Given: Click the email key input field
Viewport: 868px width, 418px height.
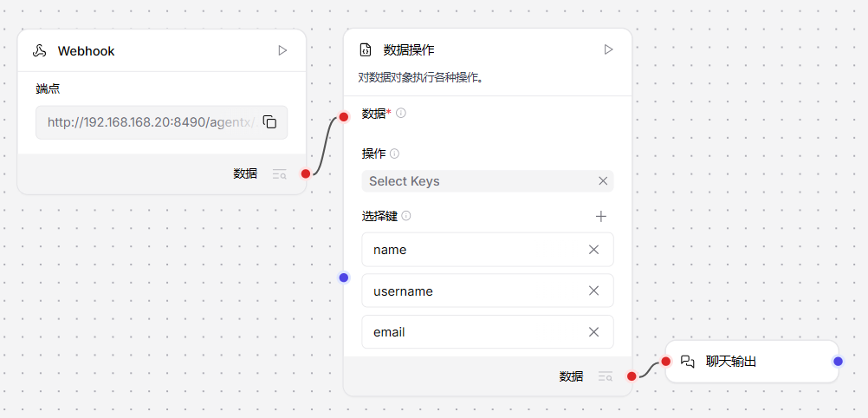Looking at the screenshot, I should point(472,332).
